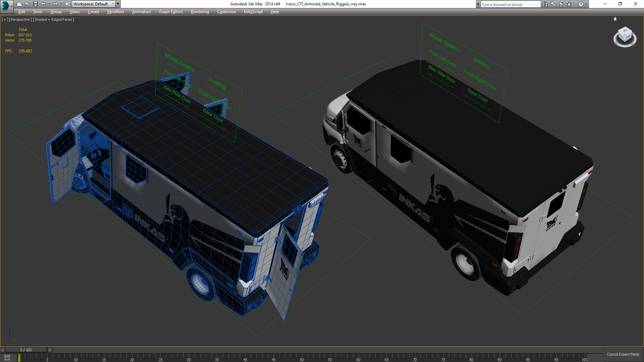
Task: Click the time slider 0 / 100 handle
Action: 26,350
